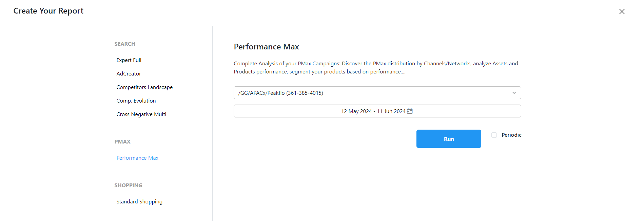Run the Performance Max report
Screen dimensions: 644x221
click(449, 139)
